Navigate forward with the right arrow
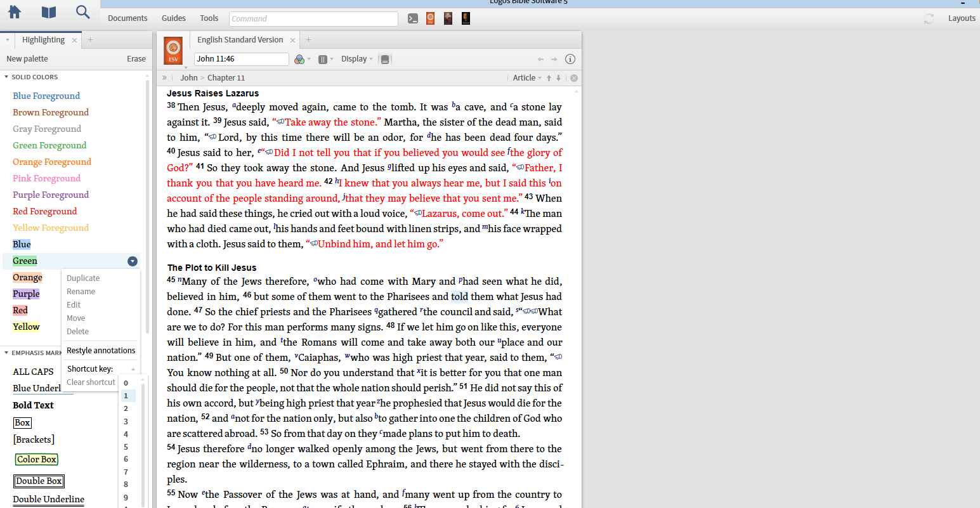 point(554,59)
